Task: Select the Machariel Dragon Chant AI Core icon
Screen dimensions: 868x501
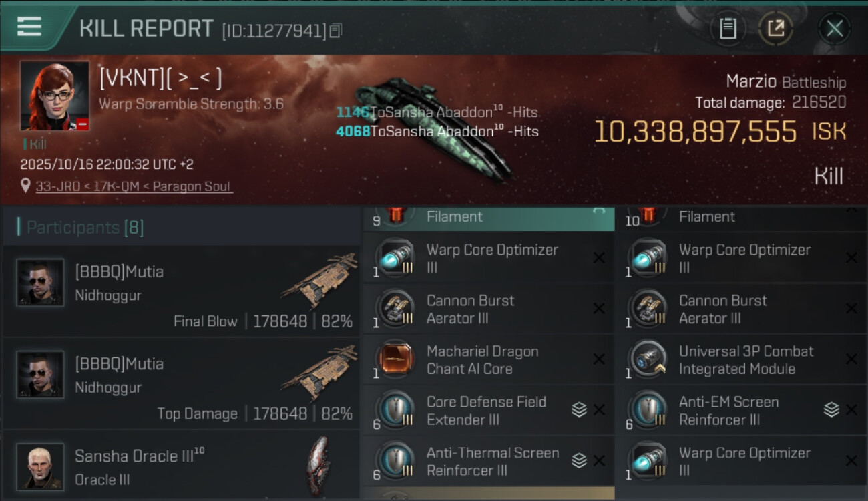Action: coord(395,359)
